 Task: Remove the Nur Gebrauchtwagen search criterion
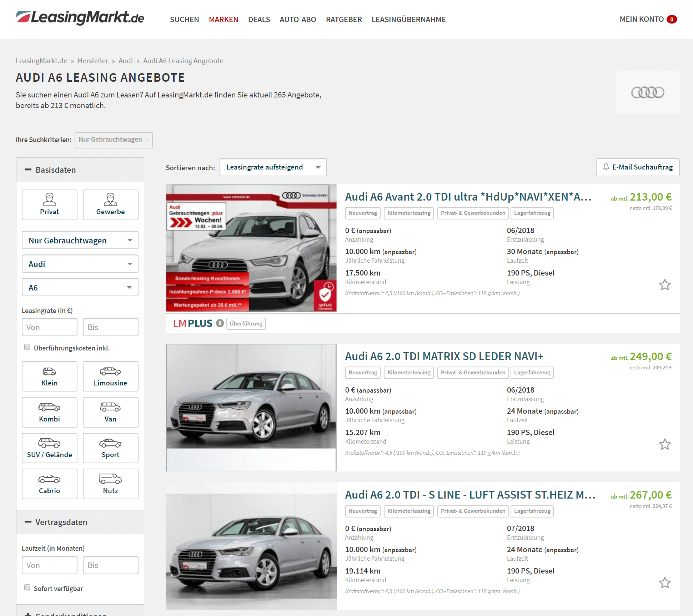(147, 140)
